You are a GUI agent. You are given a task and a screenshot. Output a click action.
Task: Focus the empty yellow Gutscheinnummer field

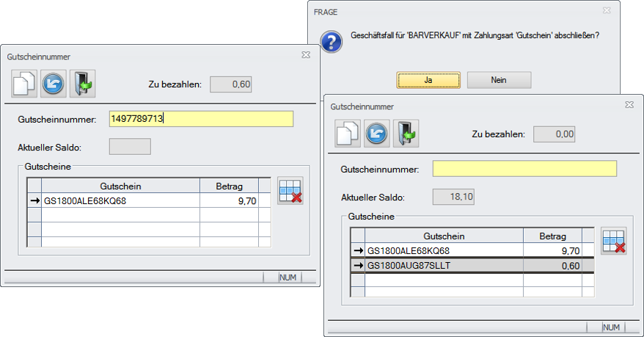(524, 169)
